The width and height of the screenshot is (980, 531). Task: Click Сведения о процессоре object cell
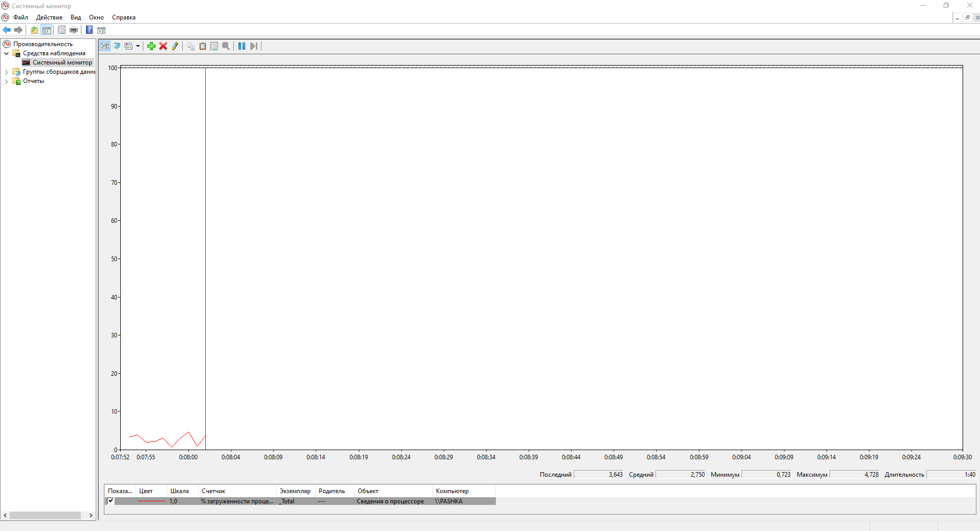tap(390, 501)
